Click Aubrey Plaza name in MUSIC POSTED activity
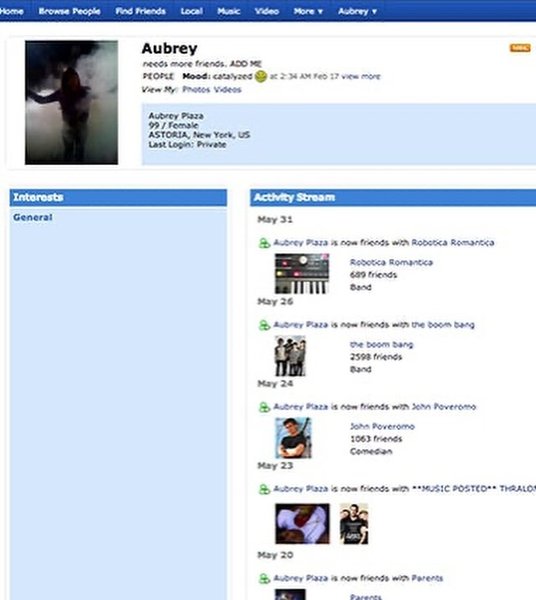 point(301,489)
